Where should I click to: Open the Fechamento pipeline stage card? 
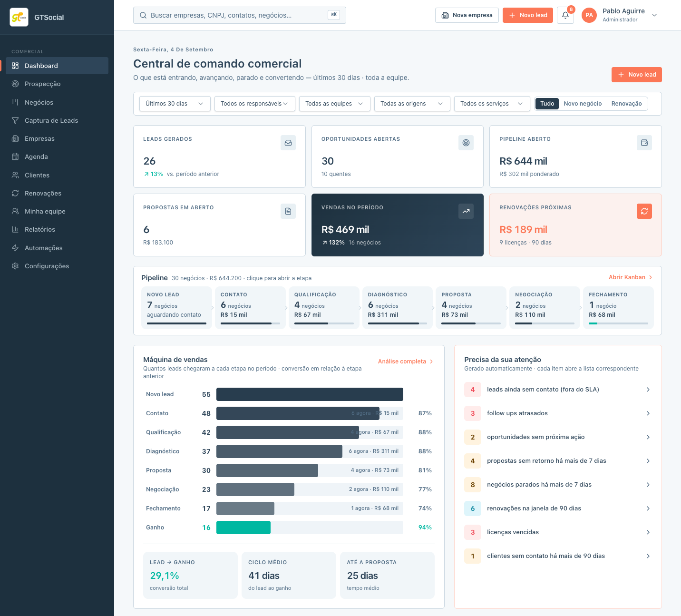(618, 308)
